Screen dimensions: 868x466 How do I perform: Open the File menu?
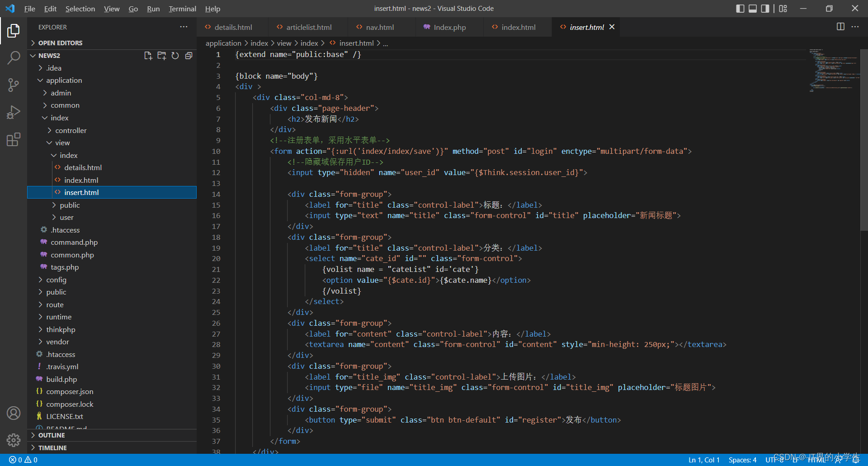tap(29, 9)
